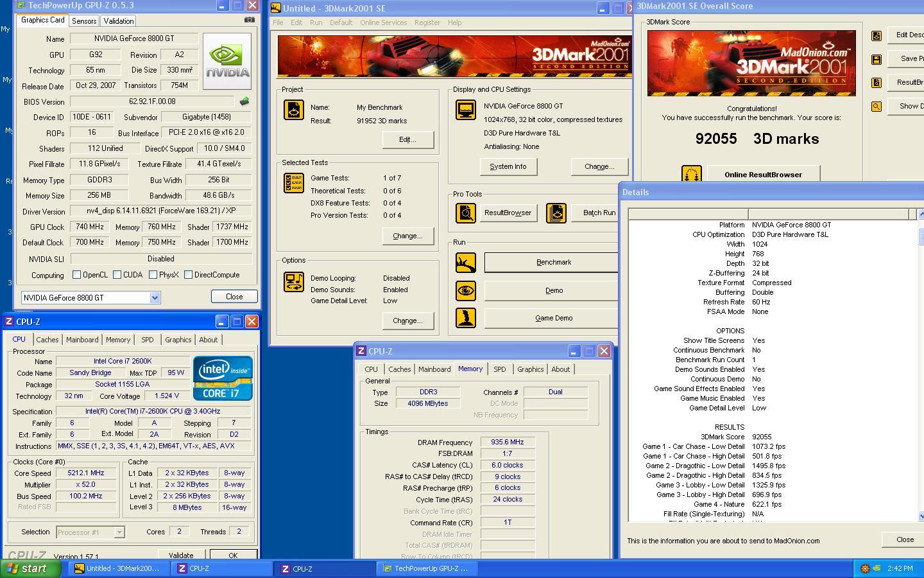Open the Processor #1 selection dropdown
Image resolution: width=924 pixels, height=578 pixels.
[x=119, y=532]
